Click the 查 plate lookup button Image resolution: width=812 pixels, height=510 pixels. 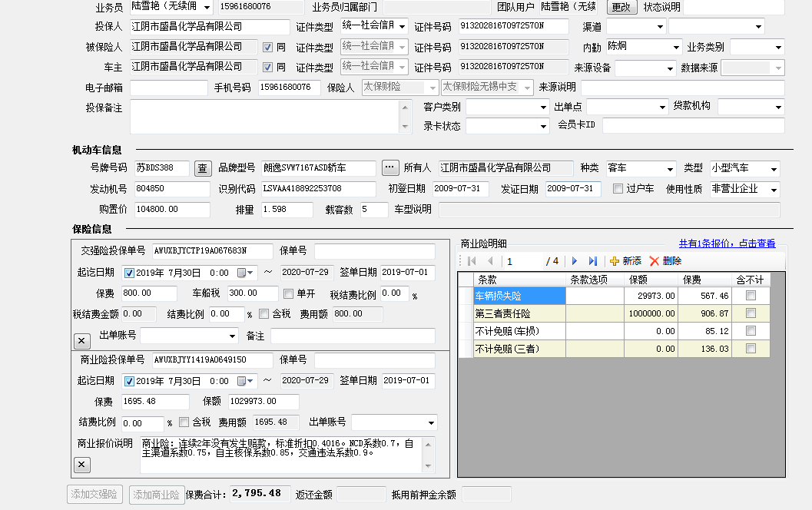(203, 168)
